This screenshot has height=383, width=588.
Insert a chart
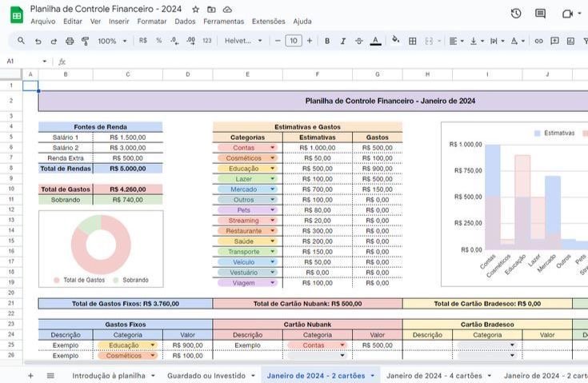570,41
